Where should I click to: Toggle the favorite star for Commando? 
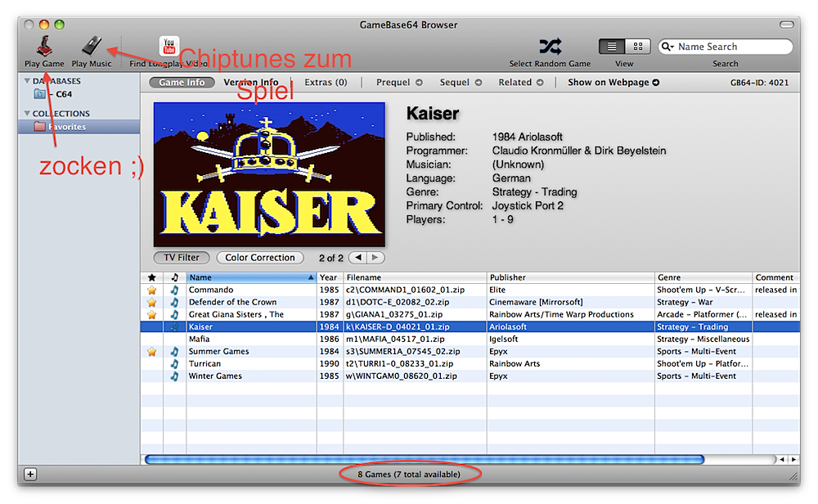point(152,290)
